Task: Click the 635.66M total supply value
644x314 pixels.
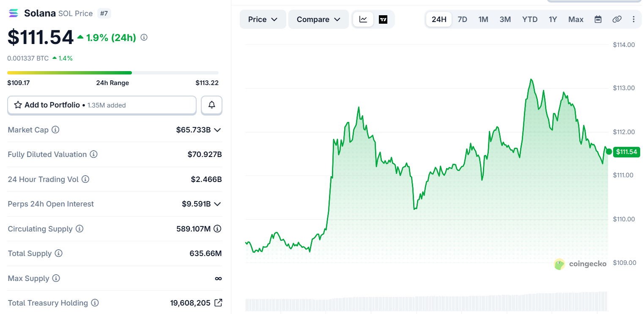Action: (206, 253)
